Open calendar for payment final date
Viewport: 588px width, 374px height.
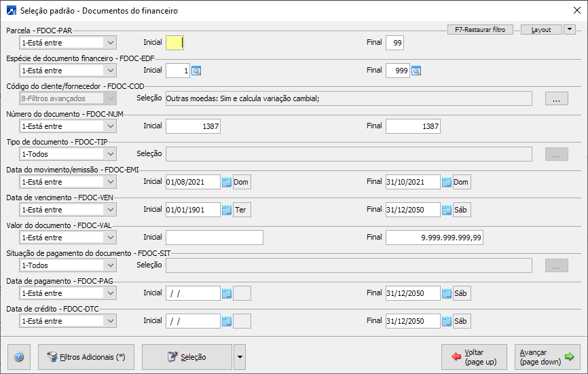tap(447, 293)
